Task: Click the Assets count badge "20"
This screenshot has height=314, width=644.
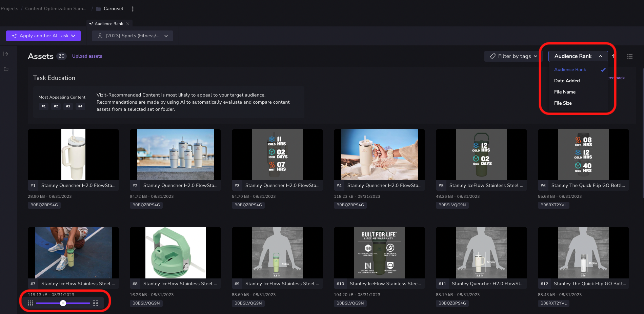Action: pyautogui.click(x=61, y=56)
